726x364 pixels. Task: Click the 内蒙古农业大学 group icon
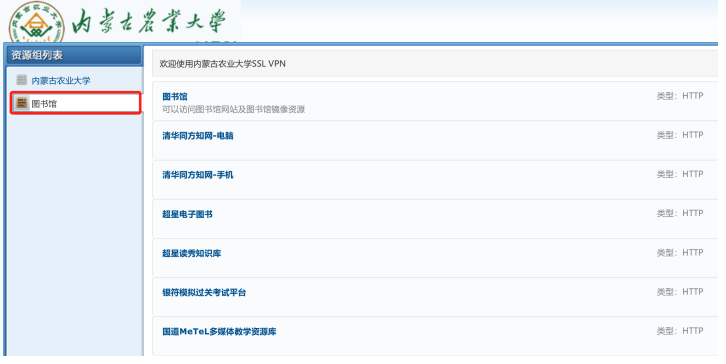tap(22, 80)
